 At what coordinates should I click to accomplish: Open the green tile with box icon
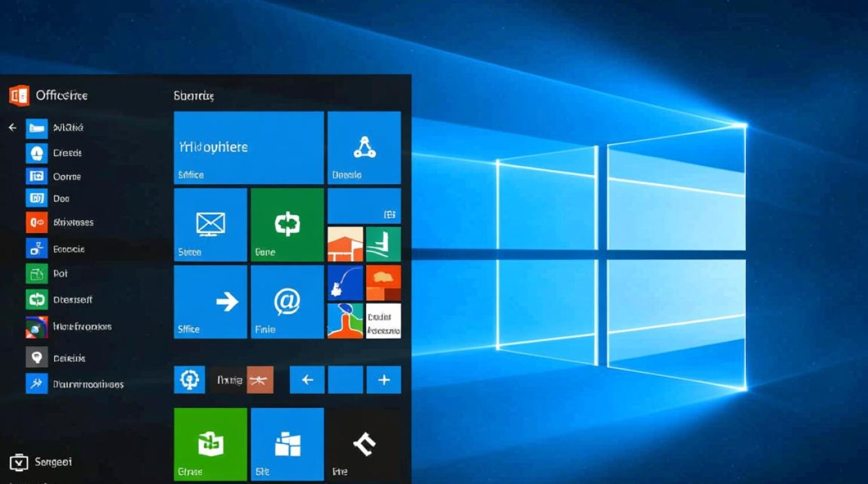click(211, 445)
